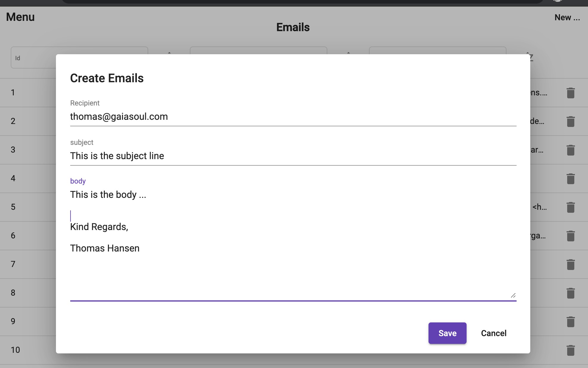Cancel the Create Emails dialog

pyautogui.click(x=493, y=333)
